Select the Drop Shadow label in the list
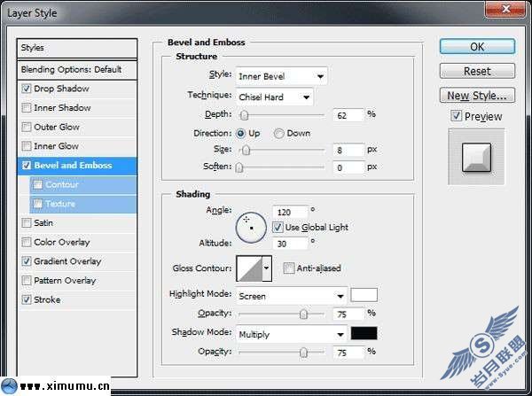 click(61, 89)
